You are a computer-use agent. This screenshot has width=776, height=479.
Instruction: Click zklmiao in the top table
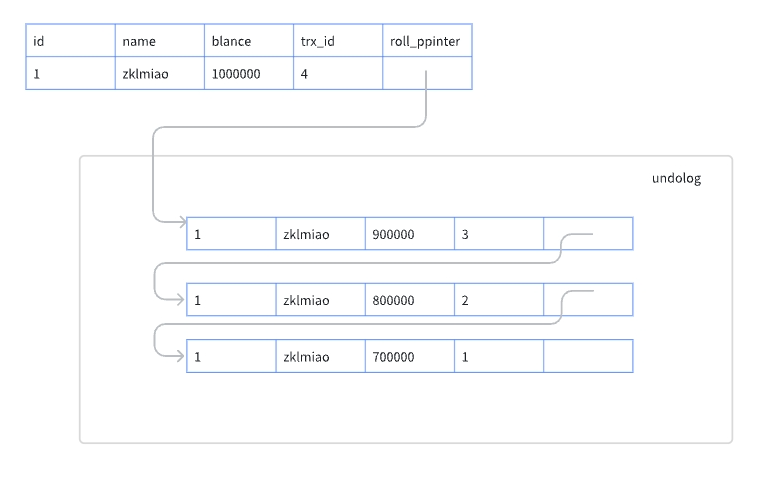[159, 74]
